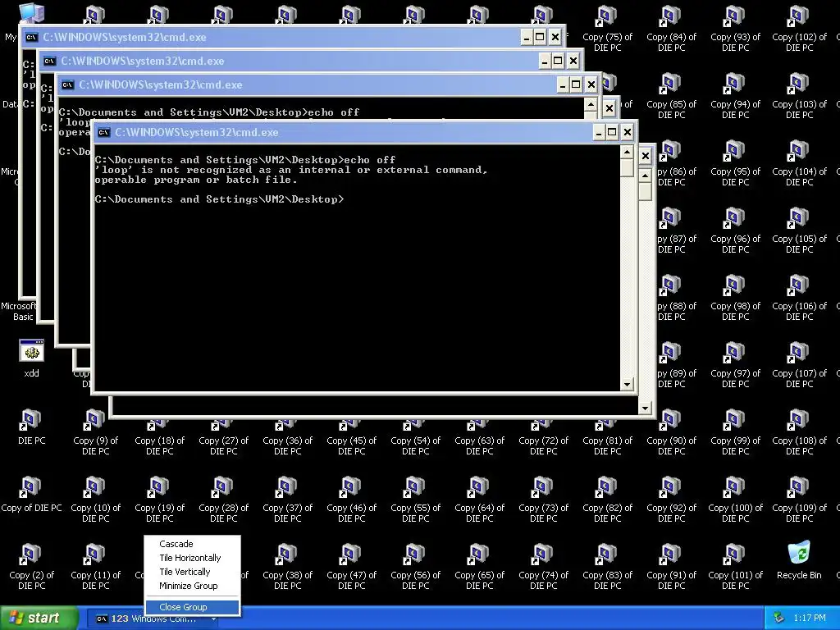Select Copy (64) of DIE PC icon

tap(479, 500)
